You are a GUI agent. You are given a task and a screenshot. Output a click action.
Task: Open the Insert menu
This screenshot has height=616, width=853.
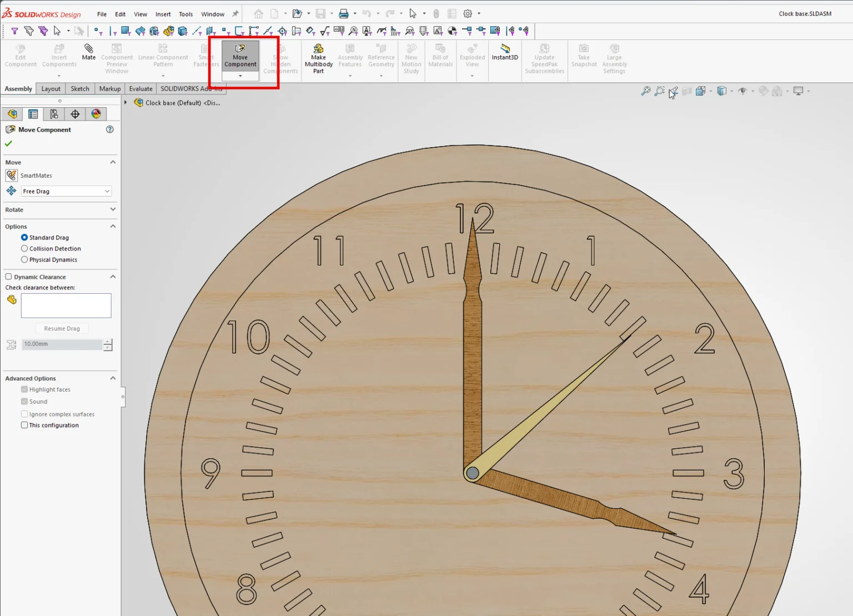pos(163,14)
